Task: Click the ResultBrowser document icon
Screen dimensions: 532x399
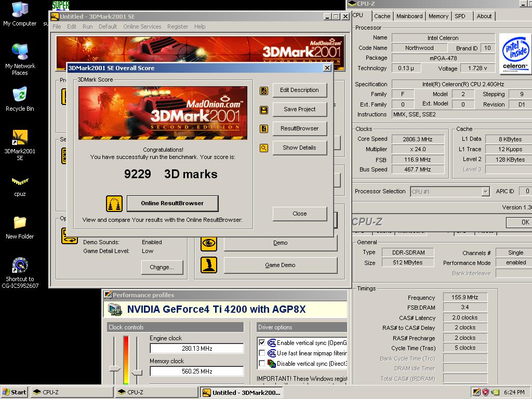Action: pos(263,129)
